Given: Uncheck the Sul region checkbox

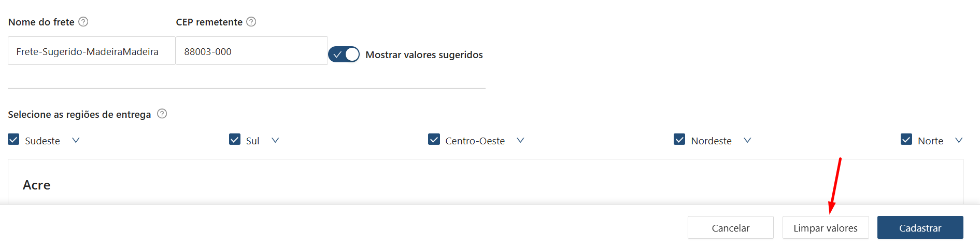Looking at the screenshot, I should (235, 140).
